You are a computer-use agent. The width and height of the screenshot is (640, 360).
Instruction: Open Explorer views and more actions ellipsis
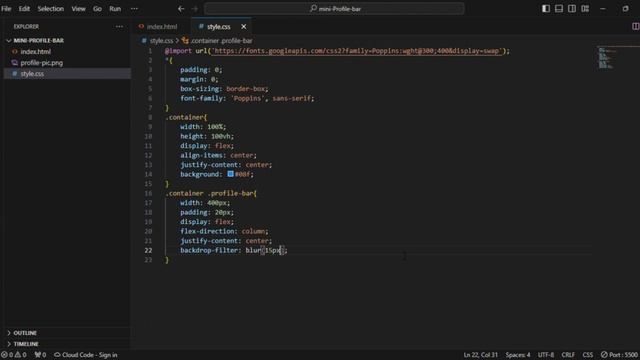(x=119, y=27)
